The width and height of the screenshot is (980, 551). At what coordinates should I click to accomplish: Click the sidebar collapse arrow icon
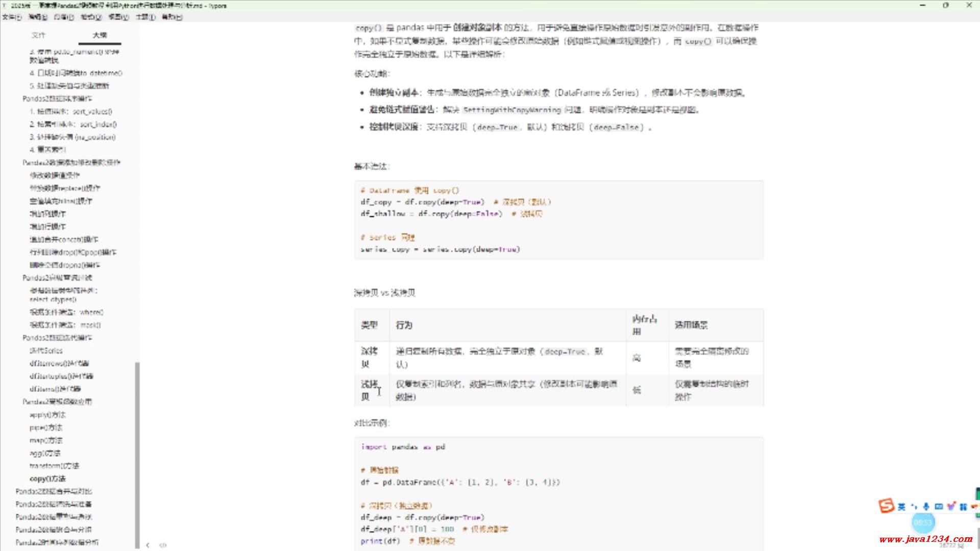[x=148, y=545]
